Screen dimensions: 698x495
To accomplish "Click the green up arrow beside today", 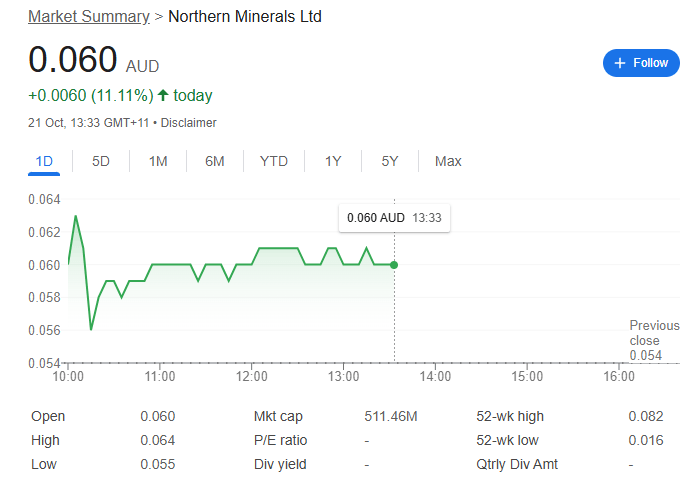I will pos(163,96).
